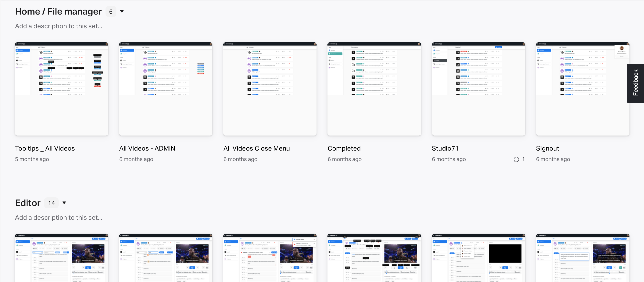Open the Signout screen thumbnail

583,89
